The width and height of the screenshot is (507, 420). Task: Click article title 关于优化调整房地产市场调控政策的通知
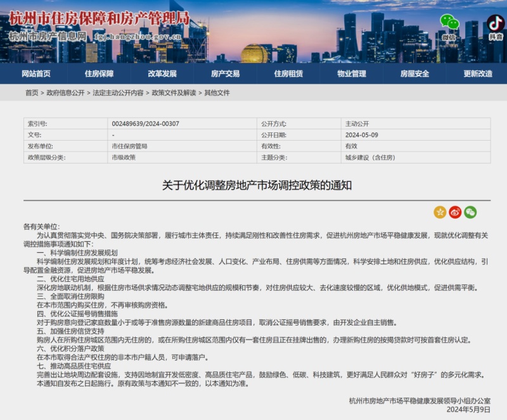pyautogui.click(x=257, y=186)
